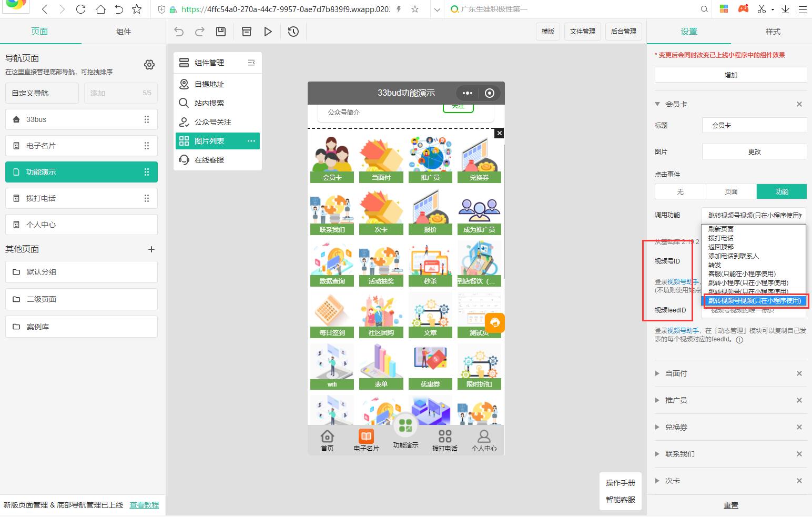Click the undo arrow in editor toolbar
This screenshot has width=812, height=517.
pos(179,32)
